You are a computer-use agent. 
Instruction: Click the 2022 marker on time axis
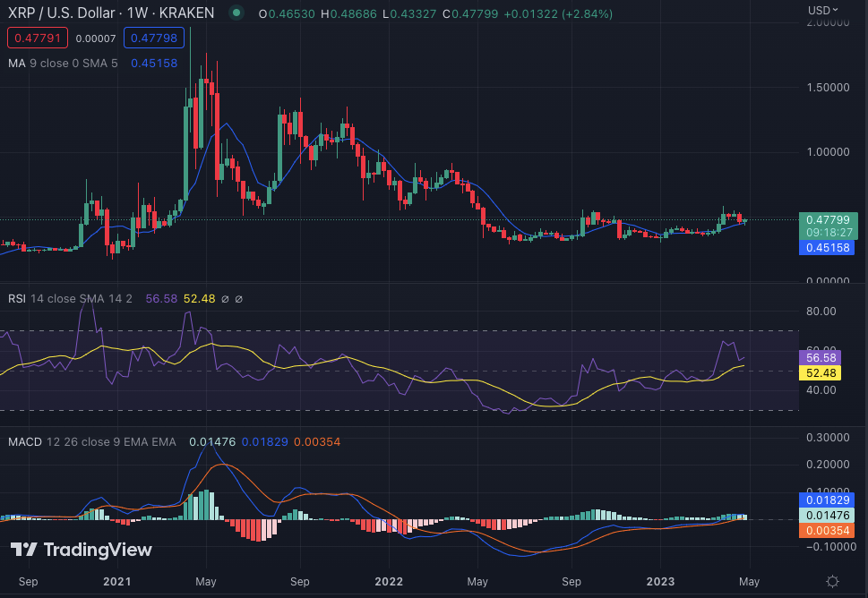(389, 581)
